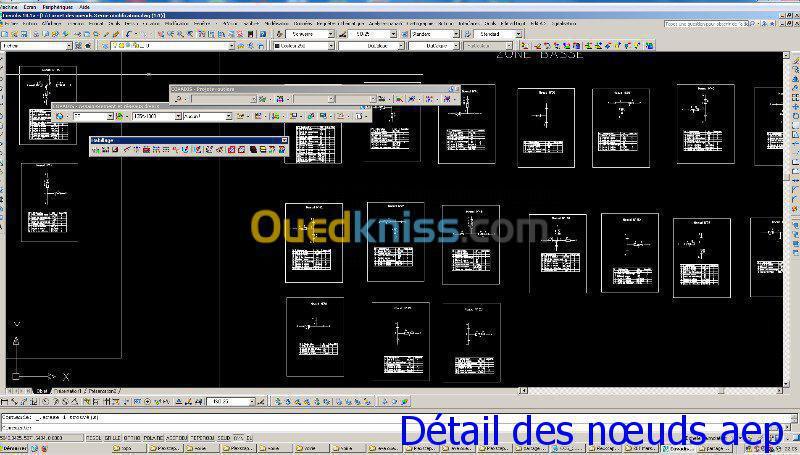Toggle RESOL snap mode in the status bar
This screenshot has height=455, width=800.
tap(94, 438)
